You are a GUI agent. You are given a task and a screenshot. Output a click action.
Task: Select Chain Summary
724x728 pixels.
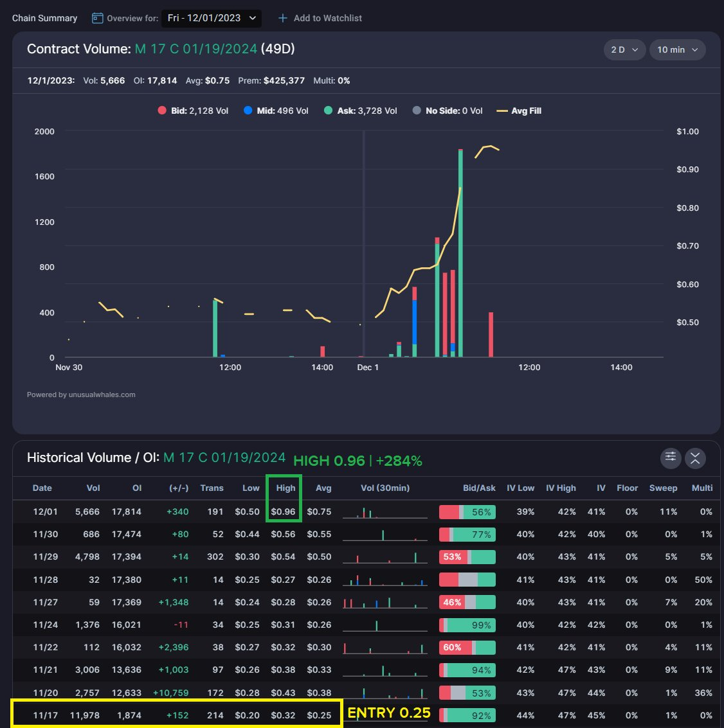pyautogui.click(x=44, y=18)
